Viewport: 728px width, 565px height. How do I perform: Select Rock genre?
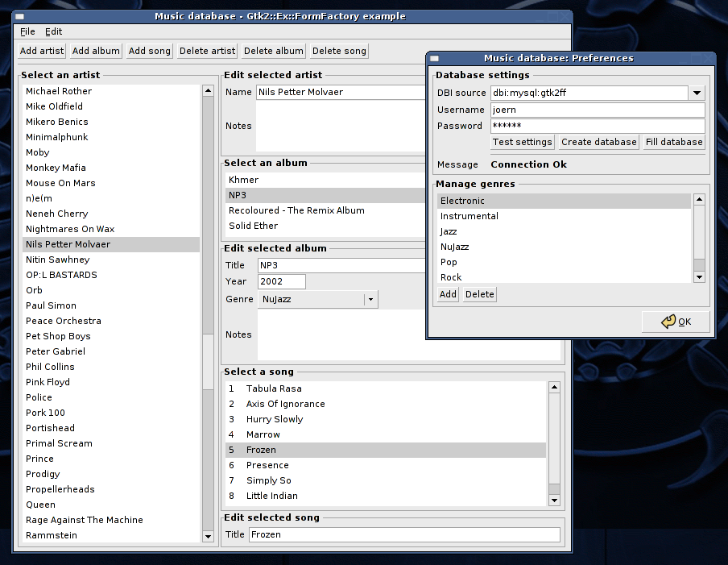(x=564, y=277)
